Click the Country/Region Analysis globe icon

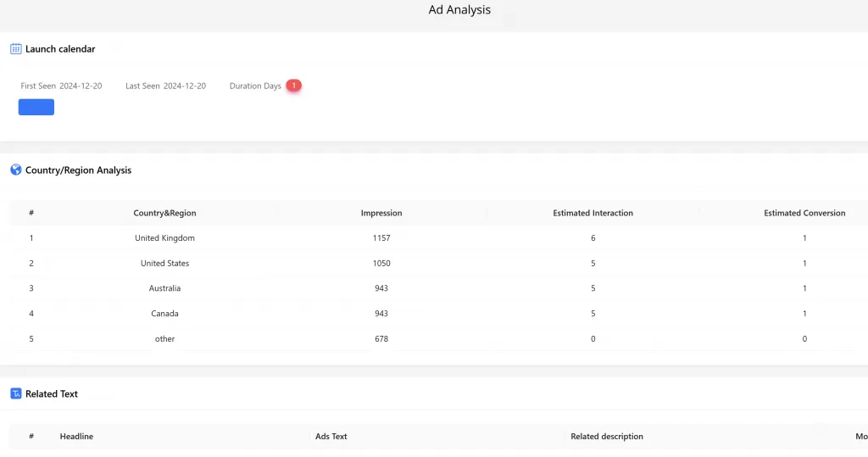click(15, 170)
